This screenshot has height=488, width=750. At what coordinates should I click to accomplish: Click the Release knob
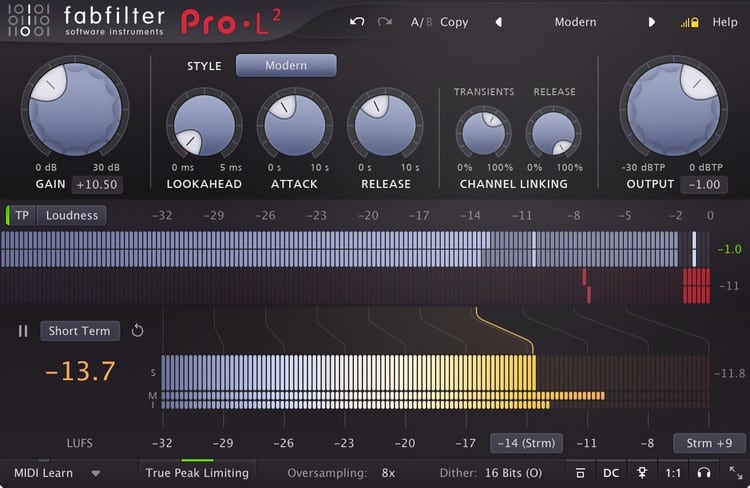(385, 126)
